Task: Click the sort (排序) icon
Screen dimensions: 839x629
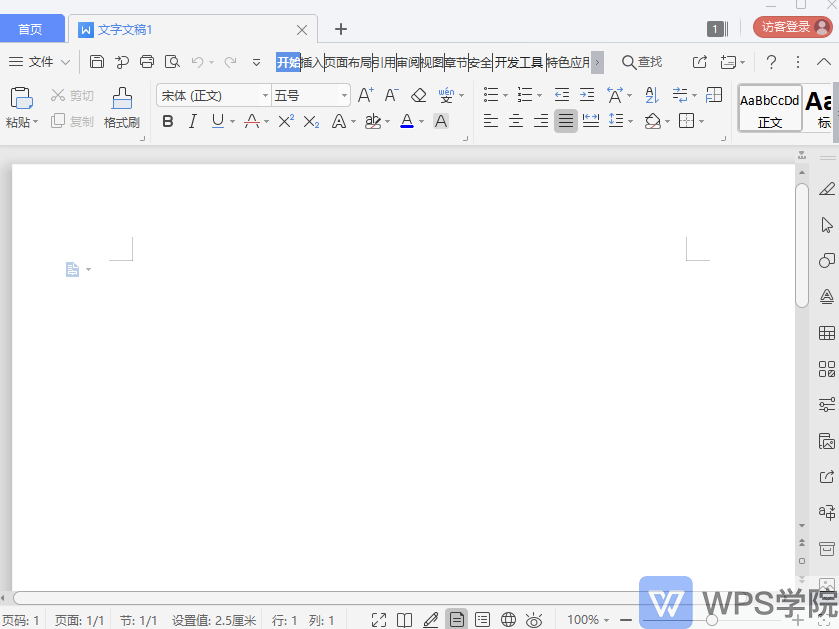Action: (652, 95)
